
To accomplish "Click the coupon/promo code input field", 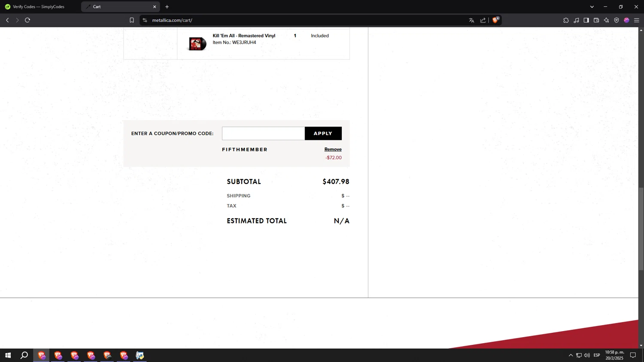I will [263, 133].
